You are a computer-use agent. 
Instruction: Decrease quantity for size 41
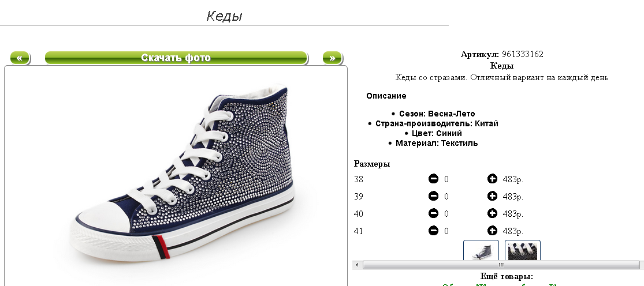(433, 231)
